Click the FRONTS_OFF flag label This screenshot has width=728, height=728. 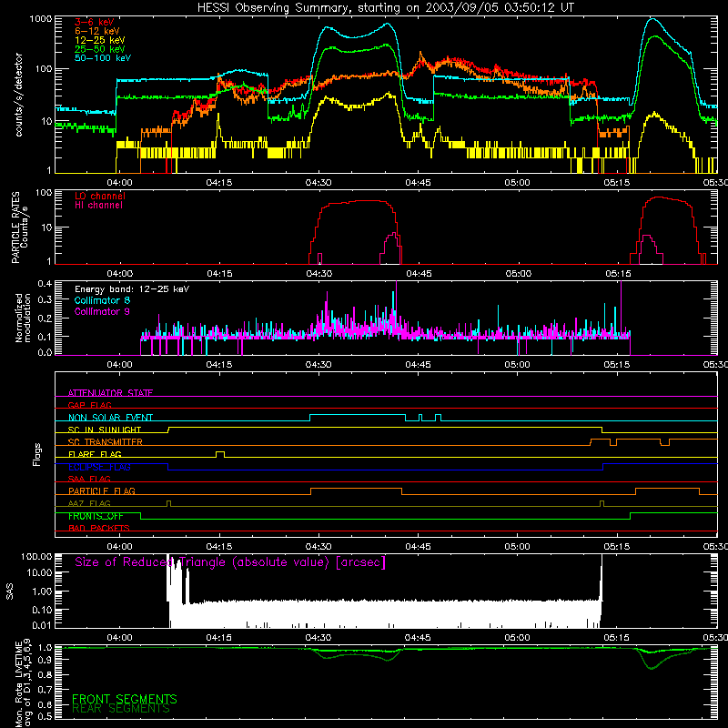[x=96, y=516]
